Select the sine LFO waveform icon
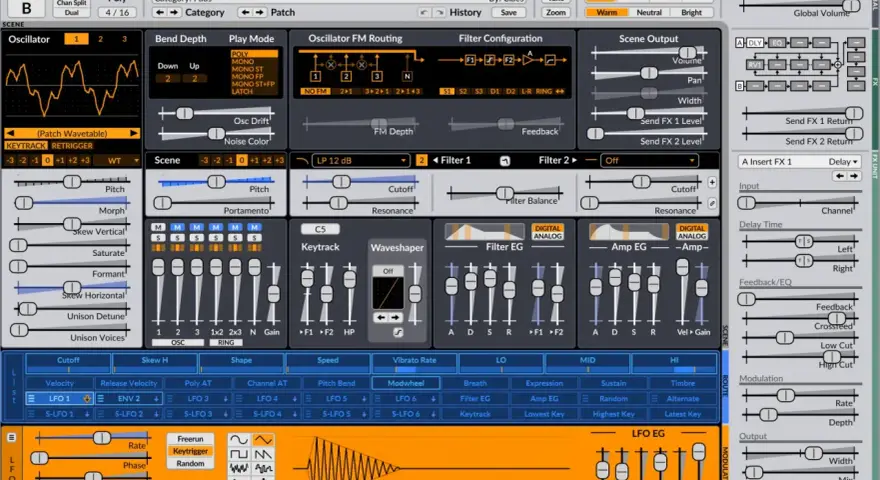Screen dimensions: 880x480 pos(239,440)
